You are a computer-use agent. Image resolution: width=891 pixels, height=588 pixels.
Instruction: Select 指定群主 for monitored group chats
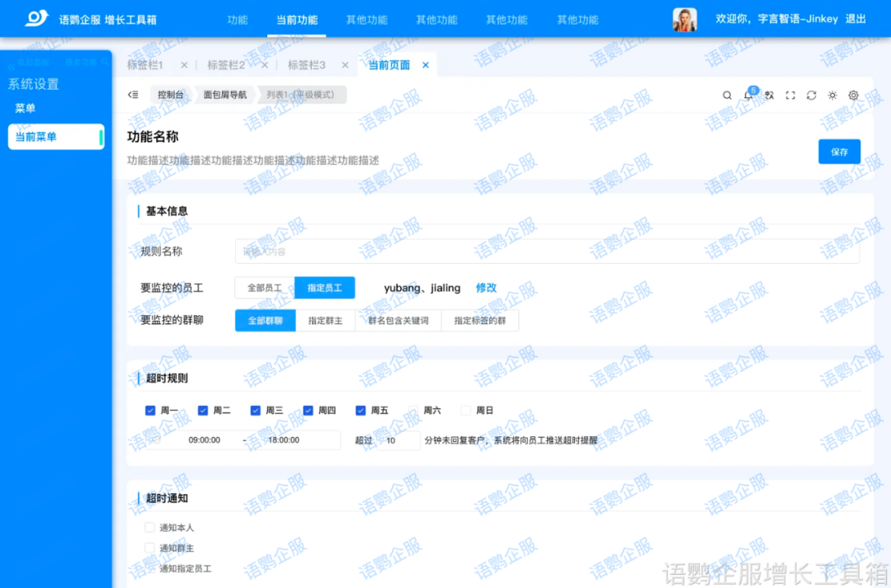325,320
